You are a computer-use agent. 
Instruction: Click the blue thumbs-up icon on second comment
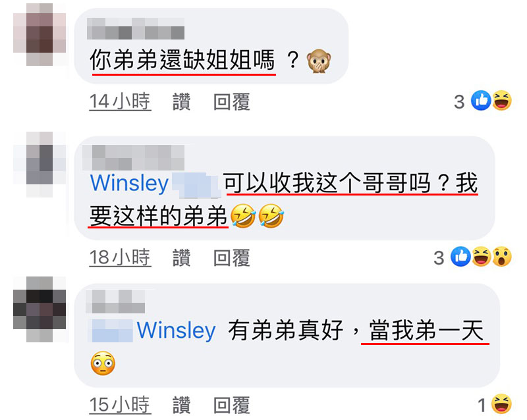[460, 257]
